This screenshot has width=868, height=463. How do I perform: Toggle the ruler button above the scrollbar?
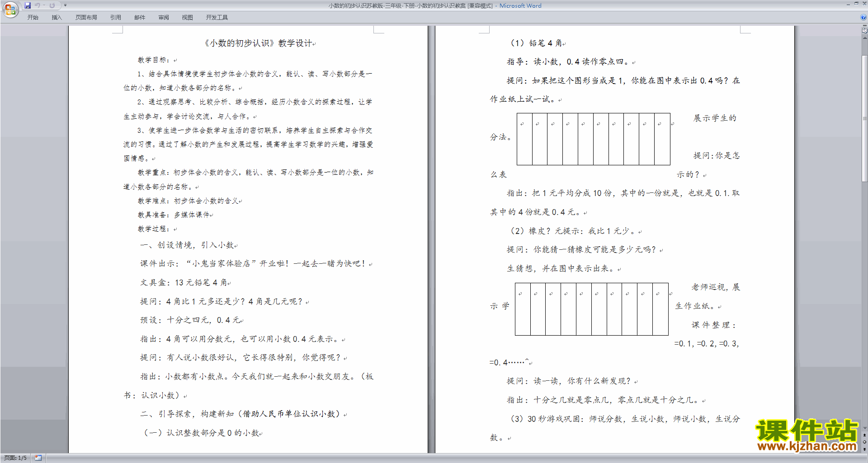865,30
